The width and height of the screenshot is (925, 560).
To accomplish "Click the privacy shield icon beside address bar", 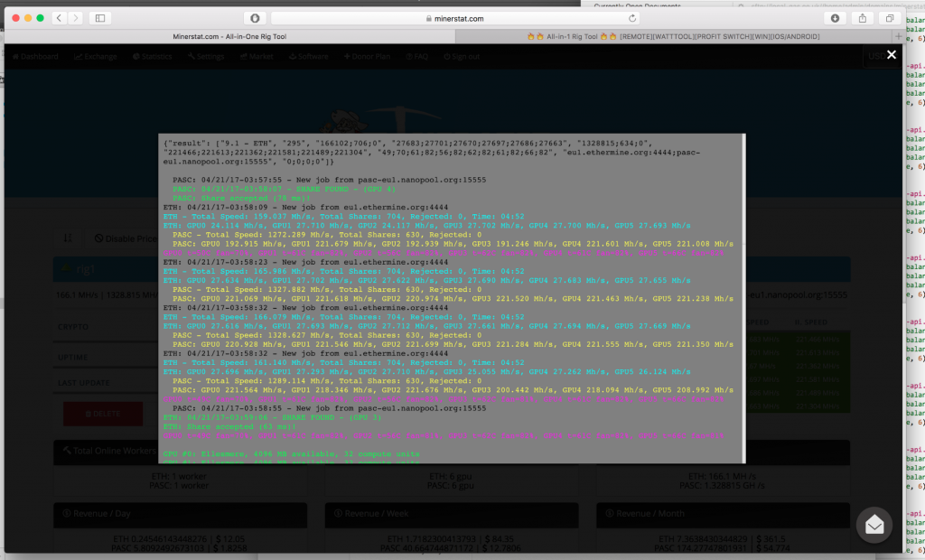I will (x=254, y=18).
